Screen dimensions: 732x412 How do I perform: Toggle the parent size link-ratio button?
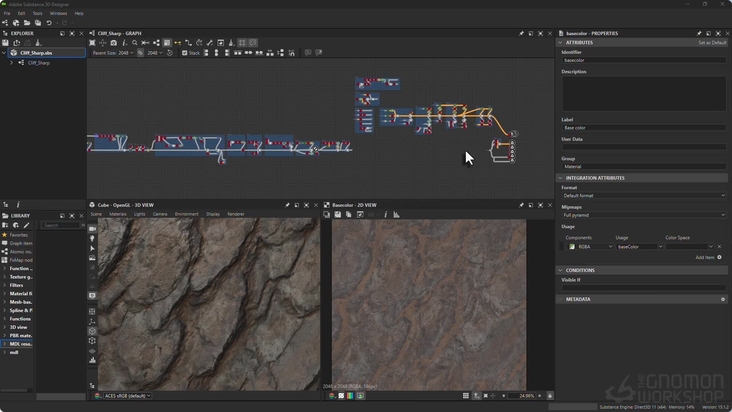pos(140,53)
